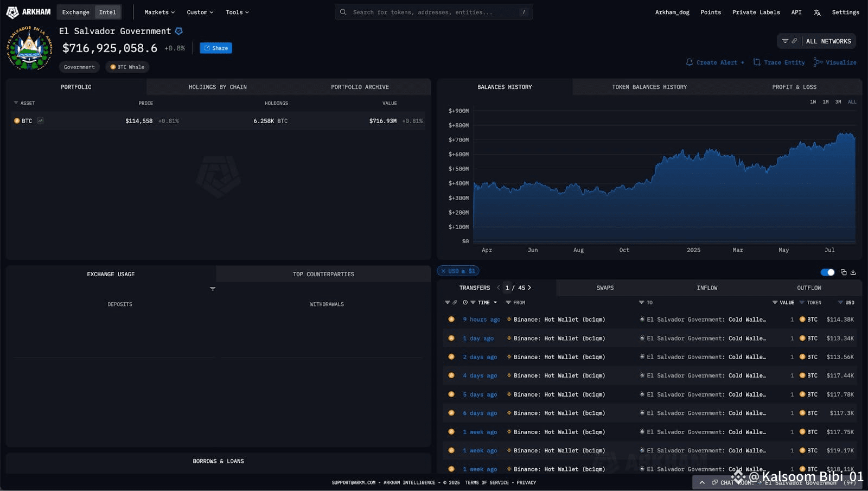Open the Arkham_dog profile link
The image size is (868, 491).
click(x=672, y=12)
